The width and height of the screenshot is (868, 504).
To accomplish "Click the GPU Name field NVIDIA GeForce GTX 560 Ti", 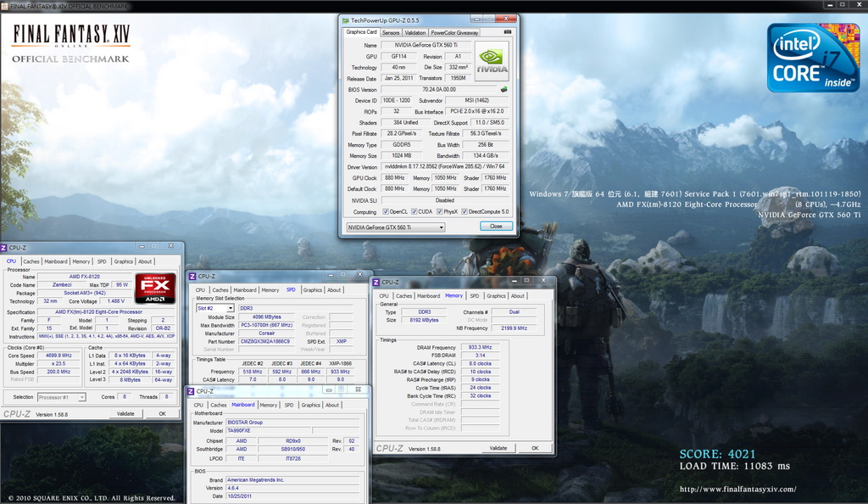I will tap(426, 45).
